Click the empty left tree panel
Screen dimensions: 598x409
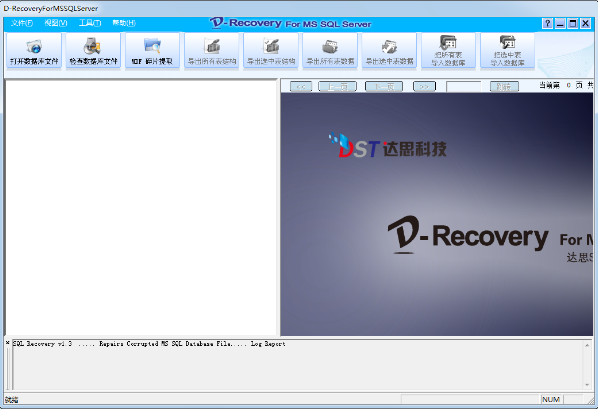click(141, 208)
